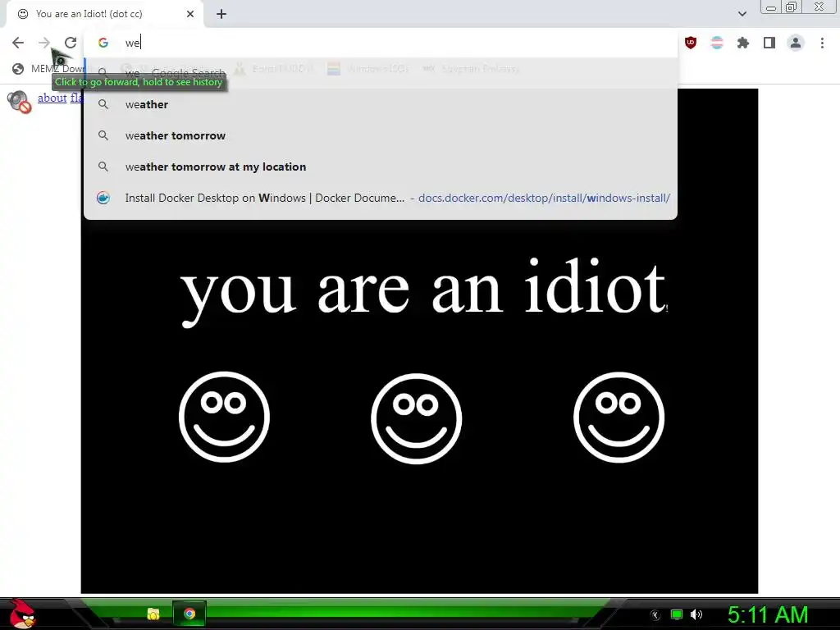The width and height of the screenshot is (840, 630).
Task: Open Chrome's three-dot menu
Action: click(822, 43)
